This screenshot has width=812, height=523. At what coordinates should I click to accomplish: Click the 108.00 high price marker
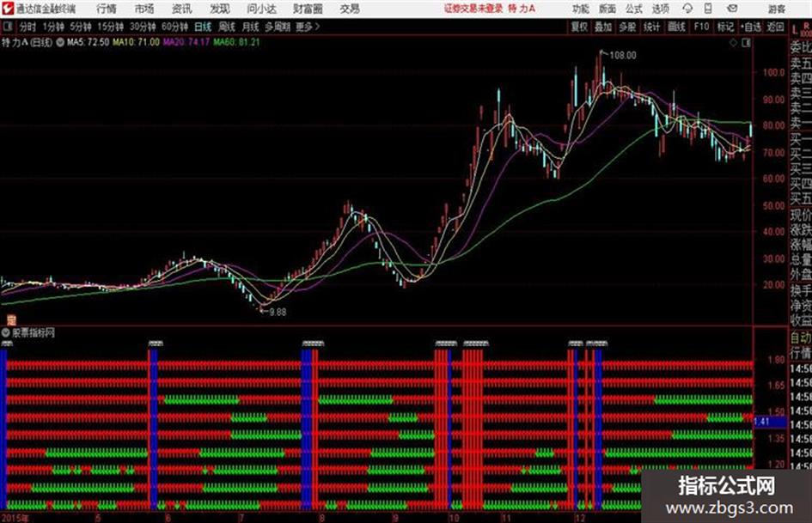622,55
